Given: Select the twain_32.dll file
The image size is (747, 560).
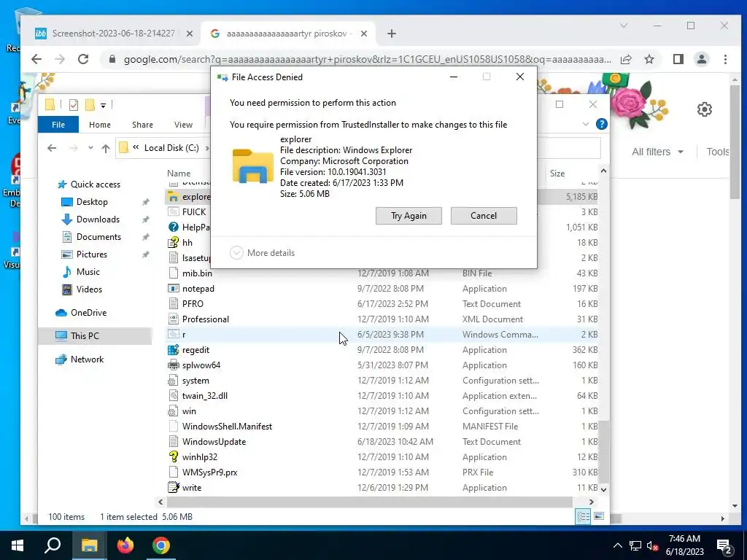Looking at the screenshot, I should tap(204, 396).
